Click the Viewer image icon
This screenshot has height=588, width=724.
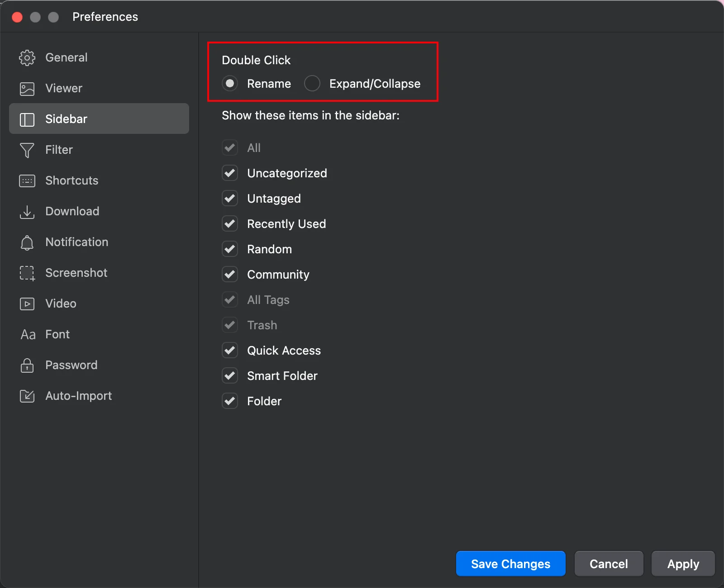point(27,89)
